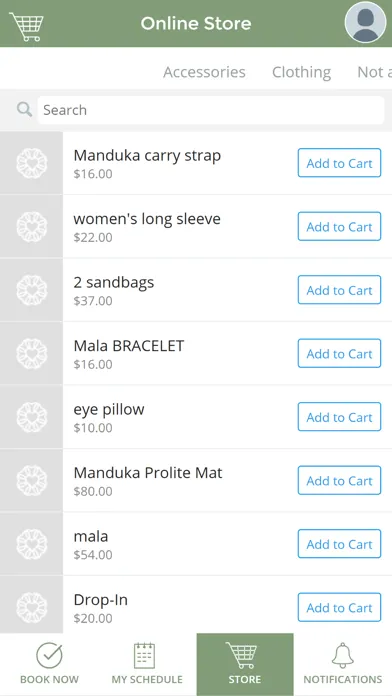
Task: Add Drop-In to cart
Action: tap(339, 607)
